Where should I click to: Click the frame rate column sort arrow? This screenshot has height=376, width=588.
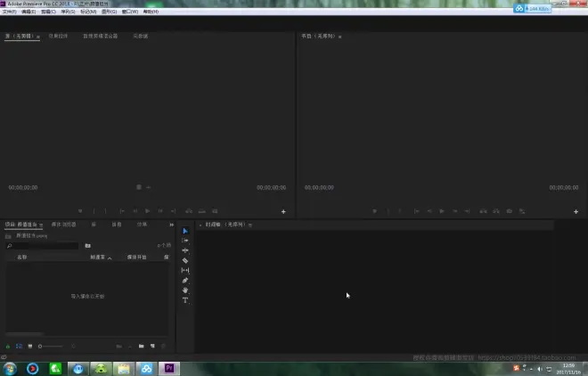tap(110, 257)
